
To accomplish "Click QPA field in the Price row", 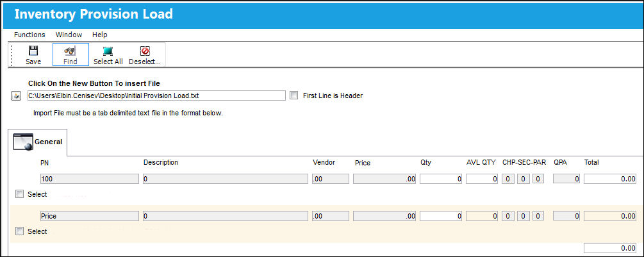I will (566, 216).
